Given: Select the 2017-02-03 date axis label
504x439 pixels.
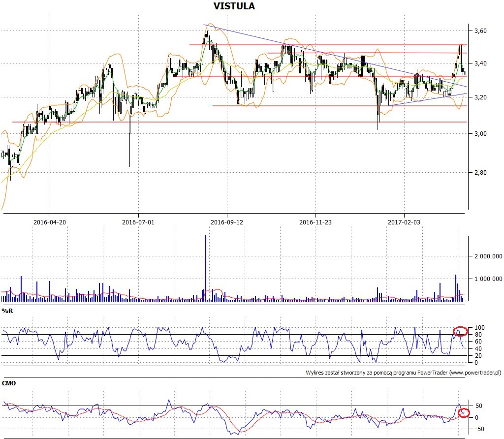Looking at the screenshot, I should point(404,222).
